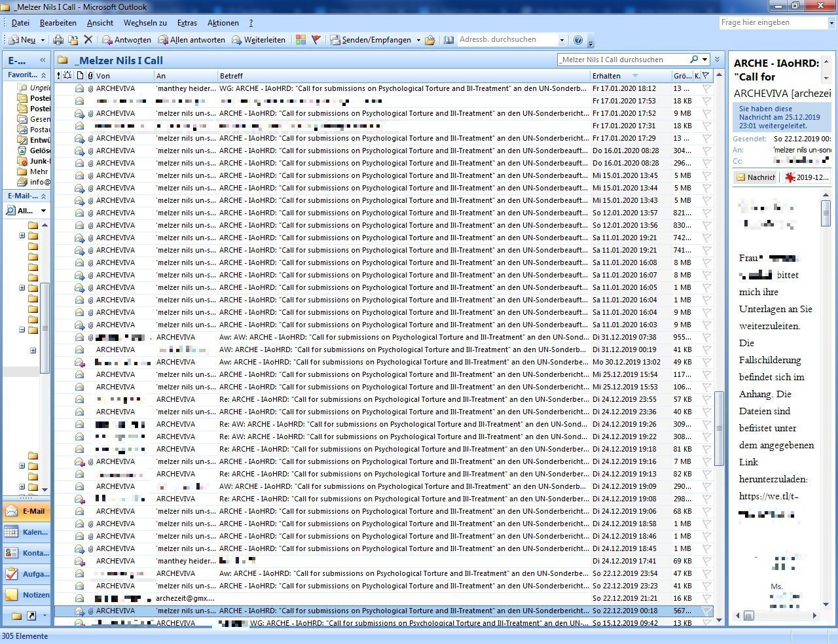Viewport: 838px width, 644px height.
Task: Sort by the Von column header
Action: 124,76
